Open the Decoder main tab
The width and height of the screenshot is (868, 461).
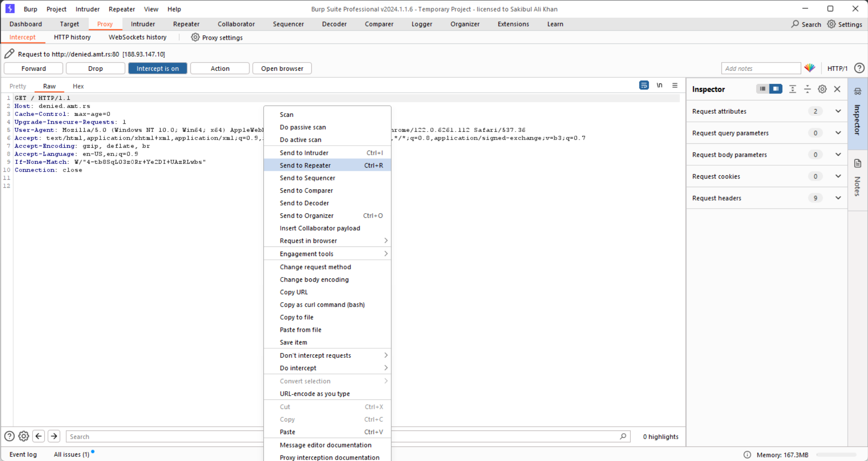coord(334,24)
